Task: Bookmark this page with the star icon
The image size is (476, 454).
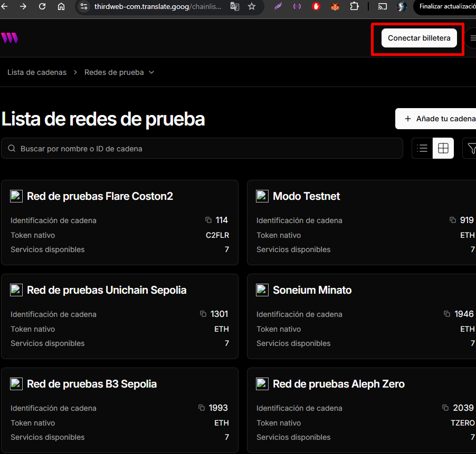Action: click(252, 6)
